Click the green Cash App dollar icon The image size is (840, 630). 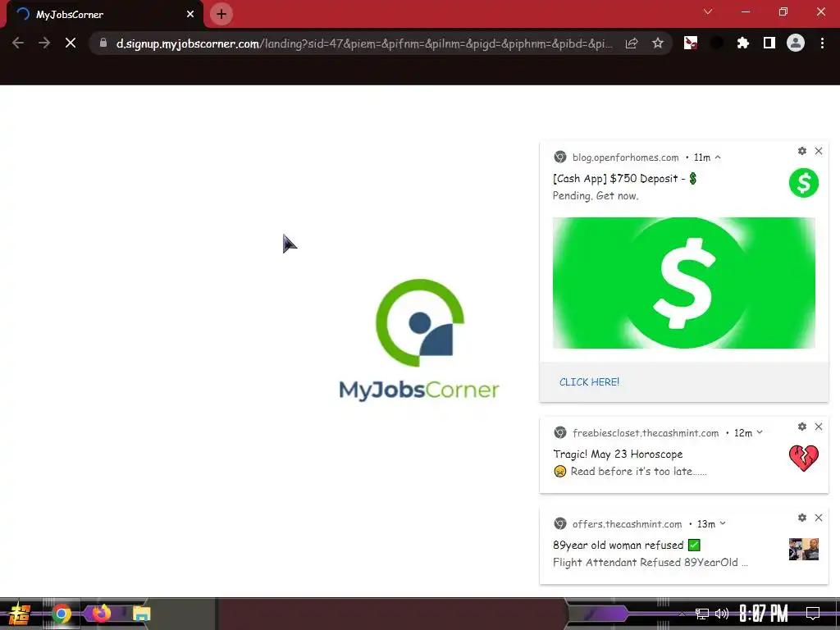pos(804,183)
